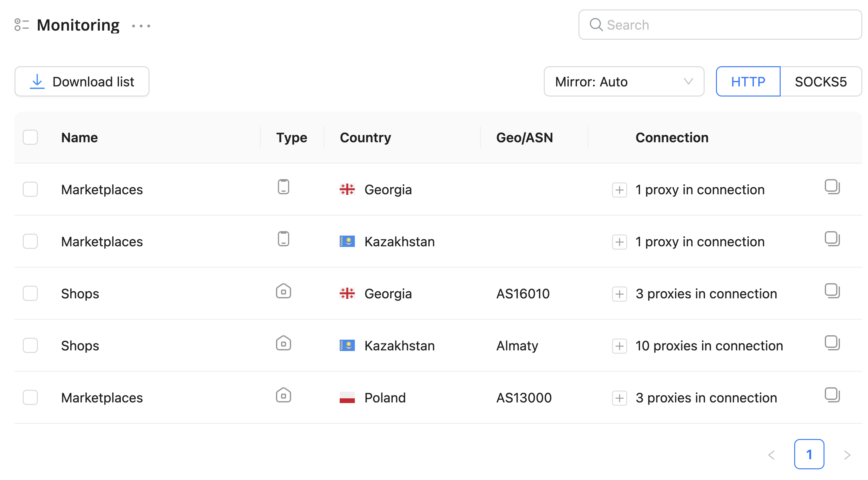Image resolution: width=868 pixels, height=480 pixels.
Task: Open the Mirror: Auto dropdown
Action: [624, 82]
